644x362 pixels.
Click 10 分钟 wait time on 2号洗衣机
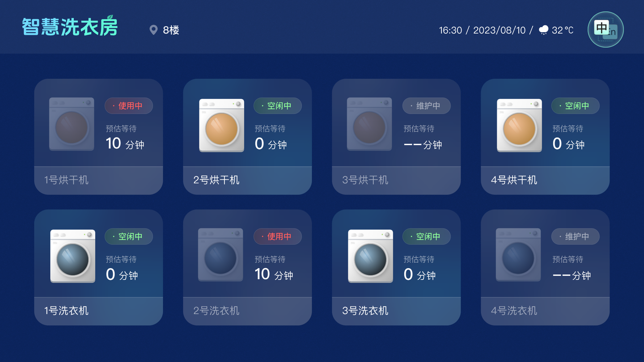click(274, 274)
